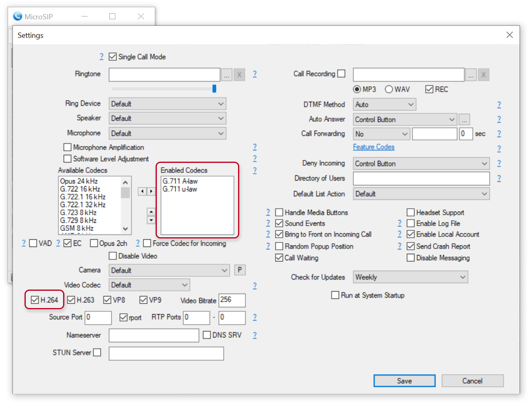
Task: Select G.711 u-law in Enabled Codecs
Action: [x=180, y=189]
